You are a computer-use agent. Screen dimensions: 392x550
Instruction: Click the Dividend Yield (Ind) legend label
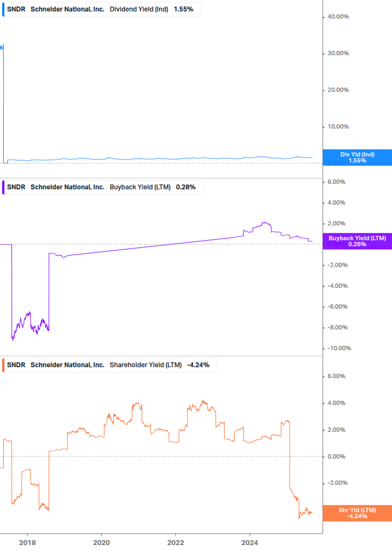tap(139, 9)
